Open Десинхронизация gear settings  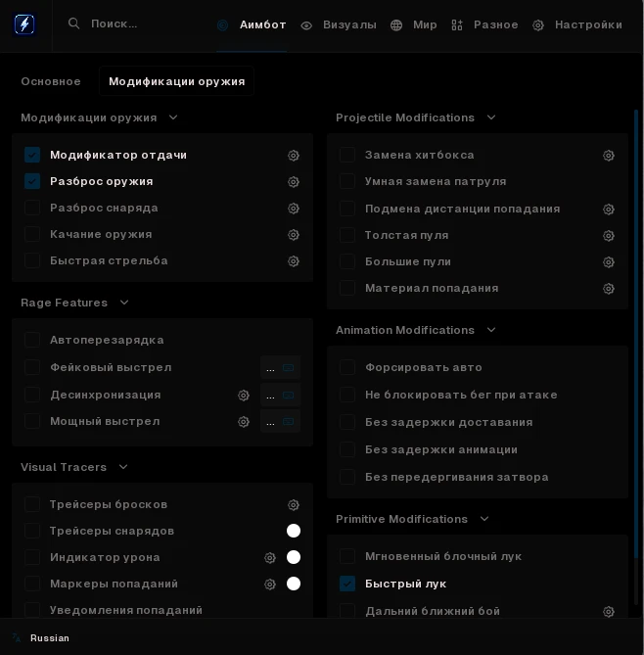[244, 396]
